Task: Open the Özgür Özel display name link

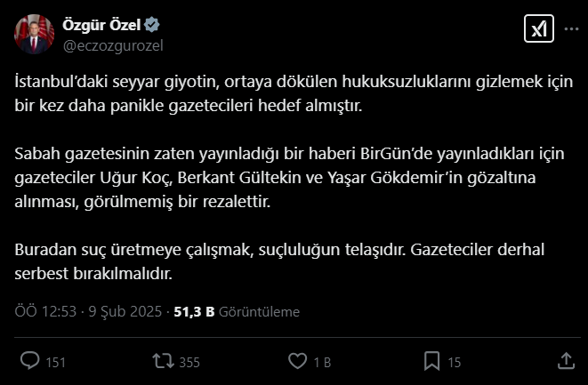Action: pyautogui.click(x=96, y=24)
